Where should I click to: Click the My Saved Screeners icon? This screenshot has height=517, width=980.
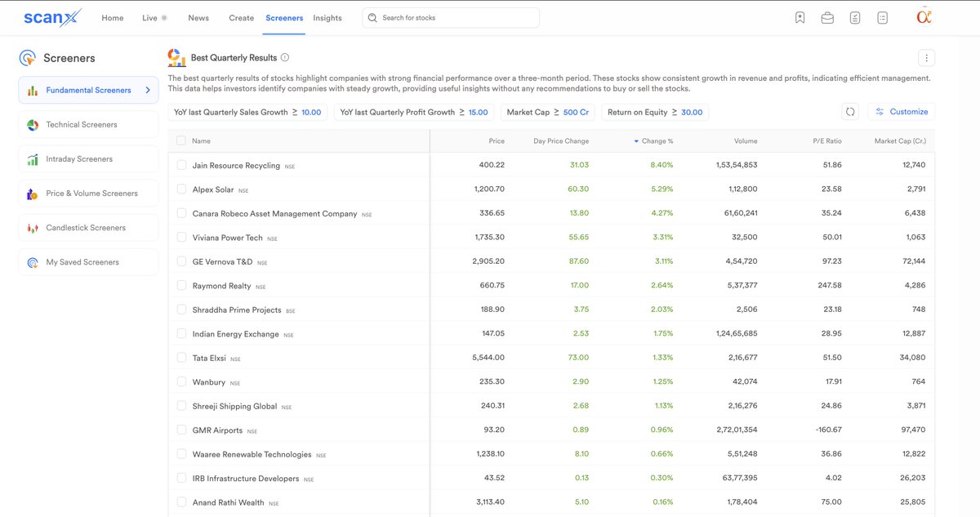[x=33, y=262]
